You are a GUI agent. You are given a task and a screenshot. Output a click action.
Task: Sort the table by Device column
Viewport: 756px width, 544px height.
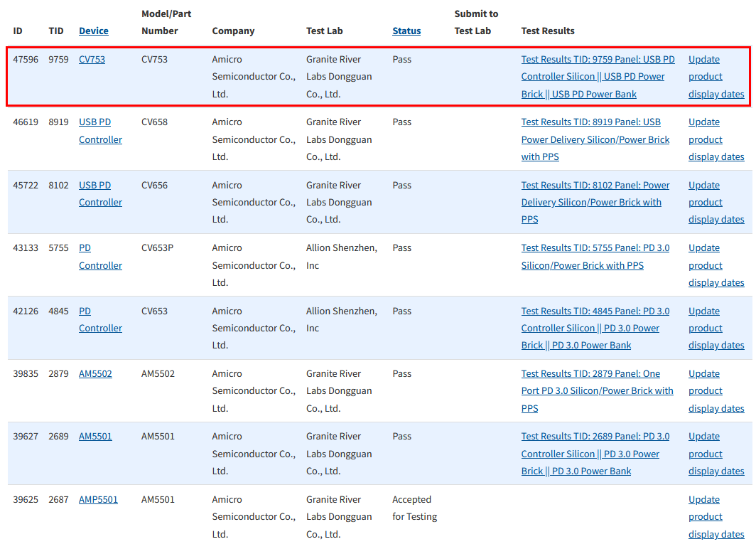pos(94,31)
